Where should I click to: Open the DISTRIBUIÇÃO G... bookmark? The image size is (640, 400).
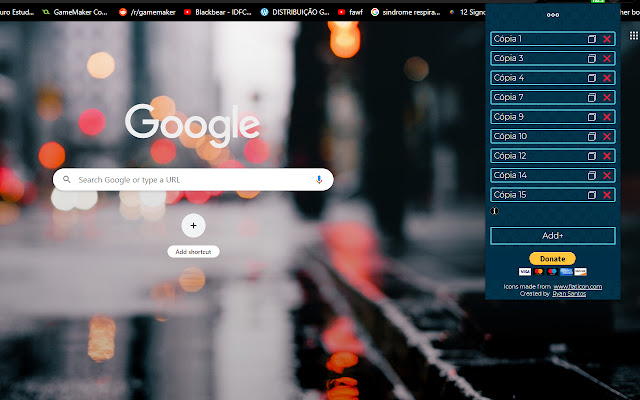point(295,12)
